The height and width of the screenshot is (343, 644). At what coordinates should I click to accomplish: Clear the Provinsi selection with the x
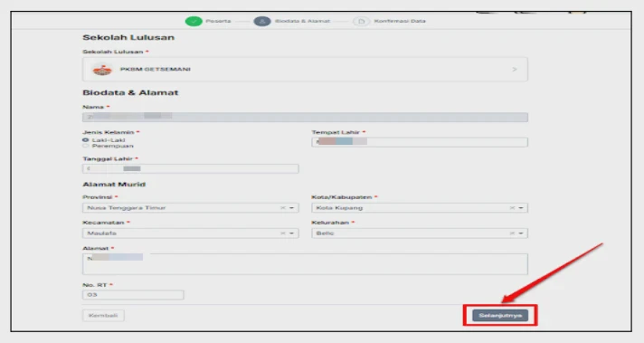(282, 208)
